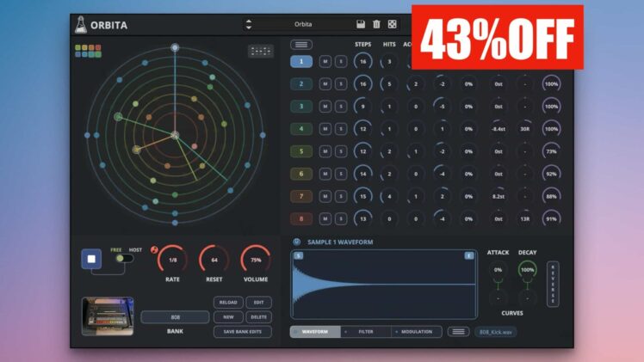Stop playback with the square button
Viewport: 644px width, 362px height.
point(91,259)
